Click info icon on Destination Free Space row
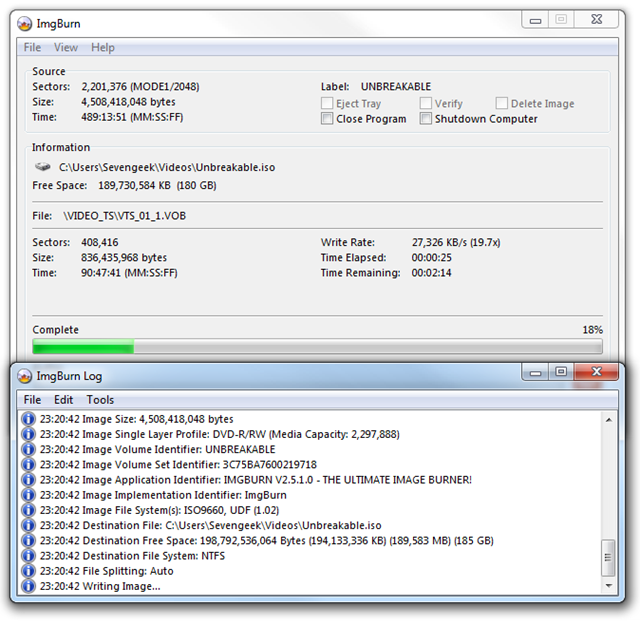This screenshot has height=625, width=640. [x=28, y=540]
